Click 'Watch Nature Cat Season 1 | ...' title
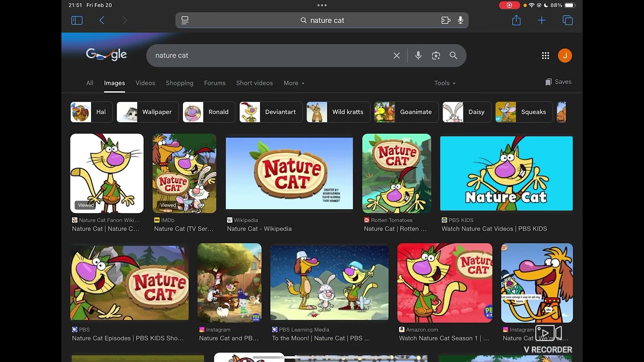This screenshot has height=362, width=644. click(x=444, y=338)
